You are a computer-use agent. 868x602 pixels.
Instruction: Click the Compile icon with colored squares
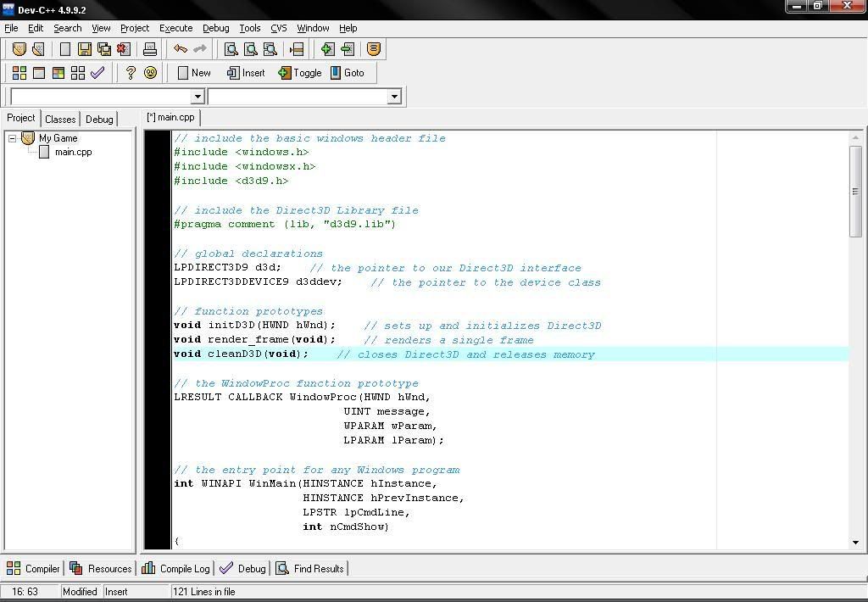[x=19, y=73]
